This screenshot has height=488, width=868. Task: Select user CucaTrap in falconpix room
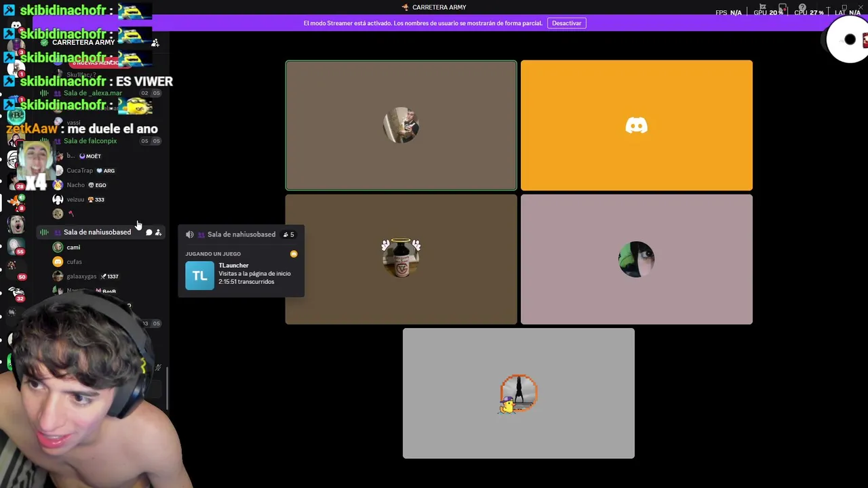coord(79,171)
